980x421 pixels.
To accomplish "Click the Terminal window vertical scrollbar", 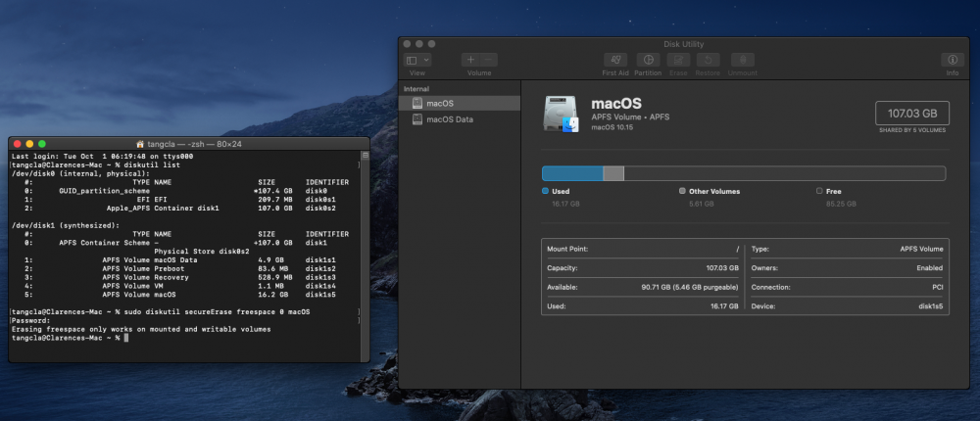I will (x=365, y=257).
